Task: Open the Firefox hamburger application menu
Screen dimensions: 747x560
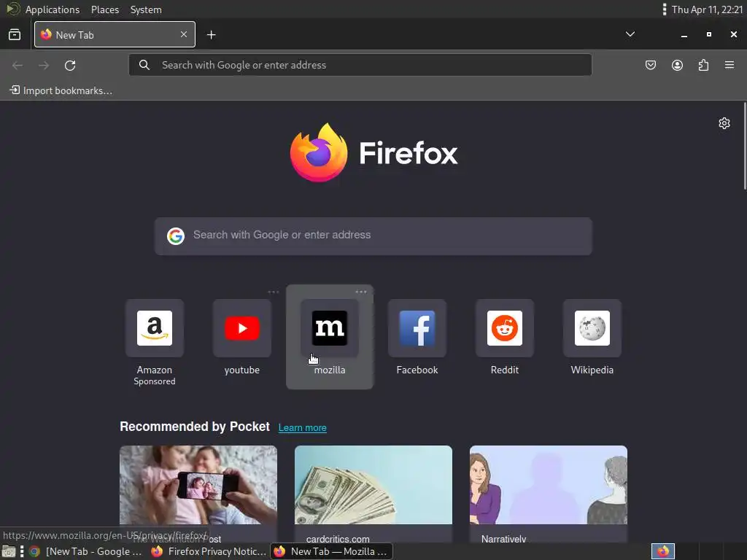Action: coord(729,65)
